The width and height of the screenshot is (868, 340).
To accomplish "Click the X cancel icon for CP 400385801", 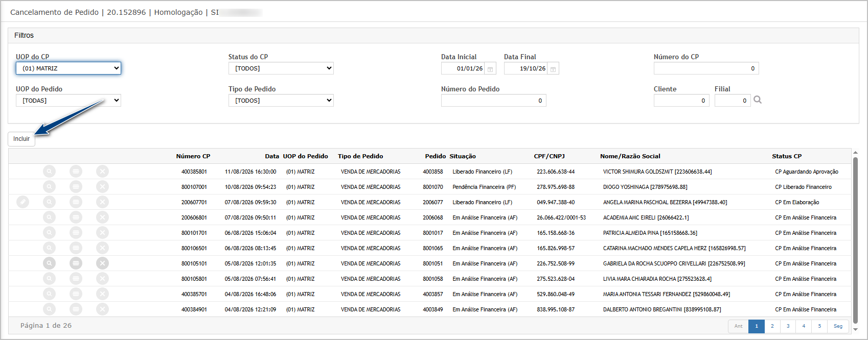I will coord(102,172).
